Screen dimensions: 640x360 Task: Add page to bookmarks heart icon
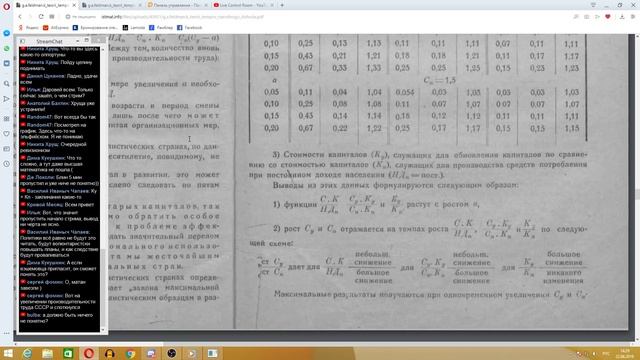click(x=608, y=17)
